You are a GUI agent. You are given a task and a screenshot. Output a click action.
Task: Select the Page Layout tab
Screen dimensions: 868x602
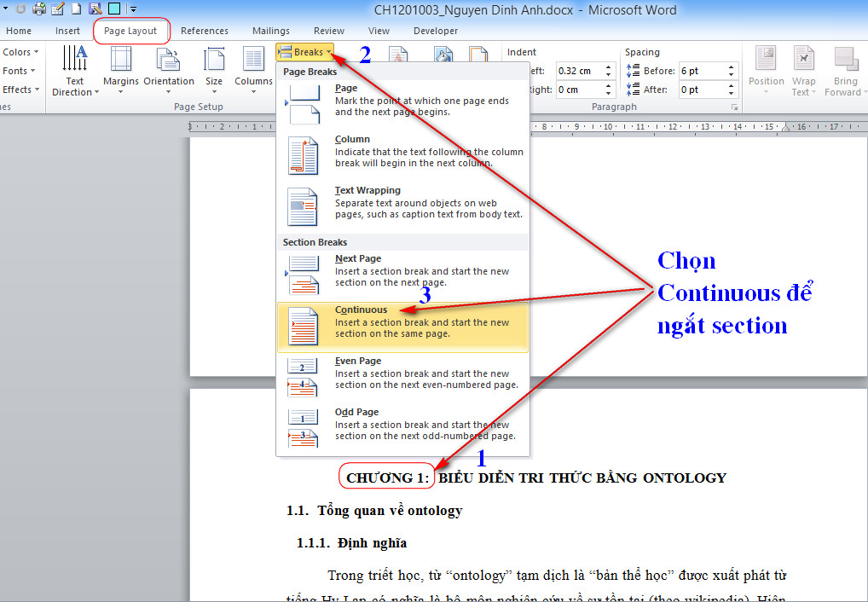pos(130,31)
